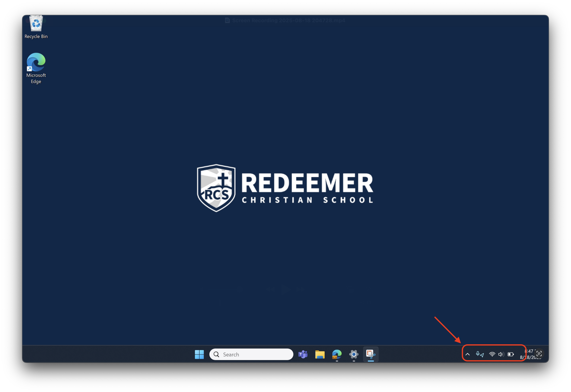Open File Explorer from the taskbar
The image size is (571, 392).
(x=320, y=354)
